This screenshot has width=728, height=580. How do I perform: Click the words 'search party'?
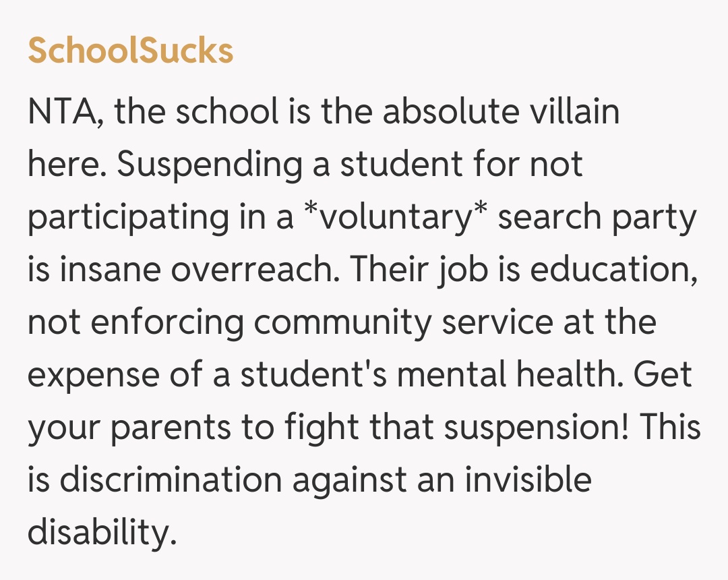coord(597,218)
